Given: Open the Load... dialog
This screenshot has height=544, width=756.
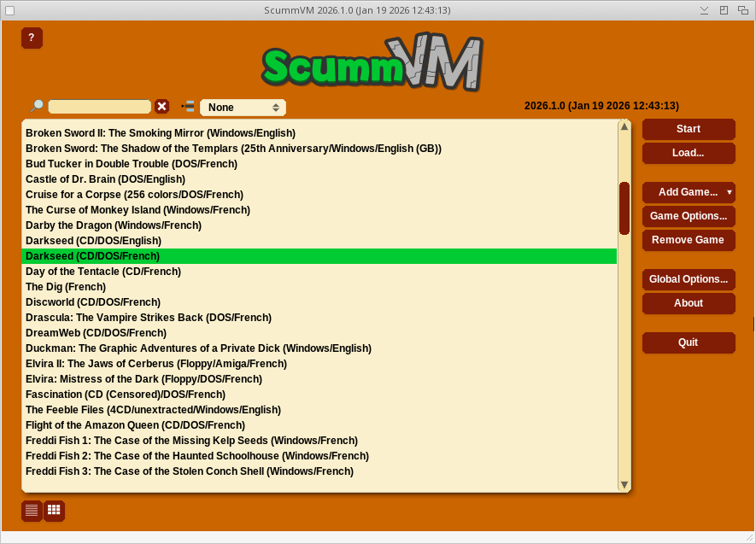Looking at the screenshot, I should point(688,154).
